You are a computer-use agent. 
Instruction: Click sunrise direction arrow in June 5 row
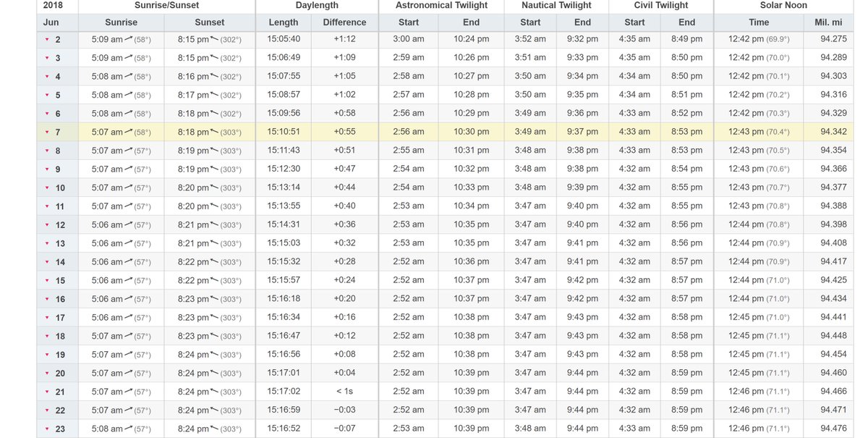(128, 94)
